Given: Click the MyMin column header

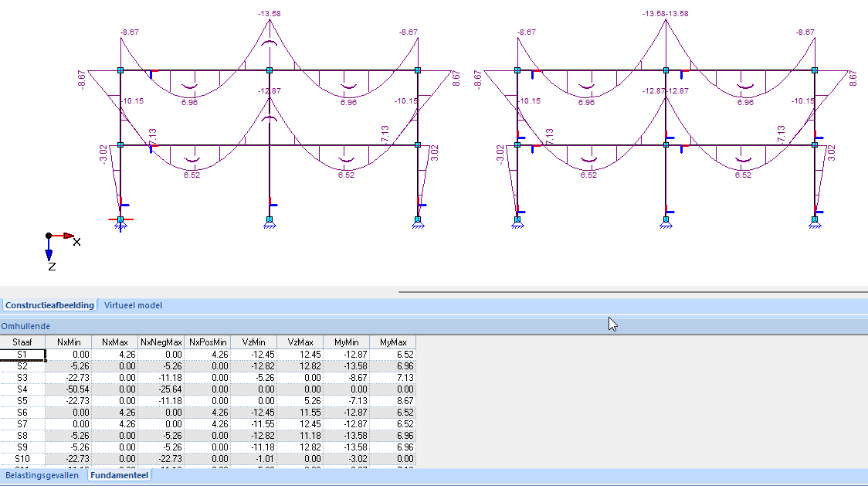Looking at the screenshot, I should tap(347, 342).
